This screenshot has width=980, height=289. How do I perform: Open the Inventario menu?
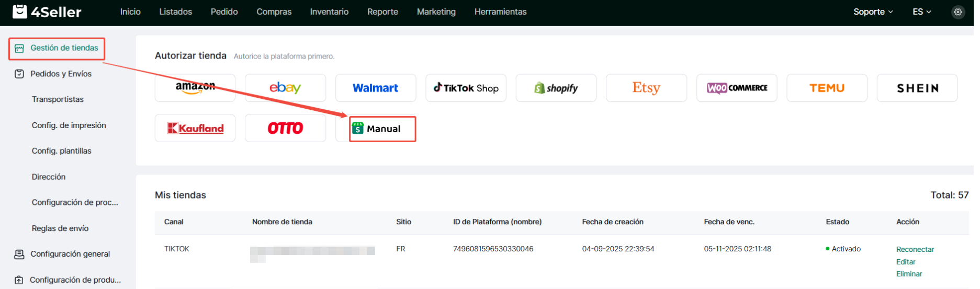[x=329, y=11]
